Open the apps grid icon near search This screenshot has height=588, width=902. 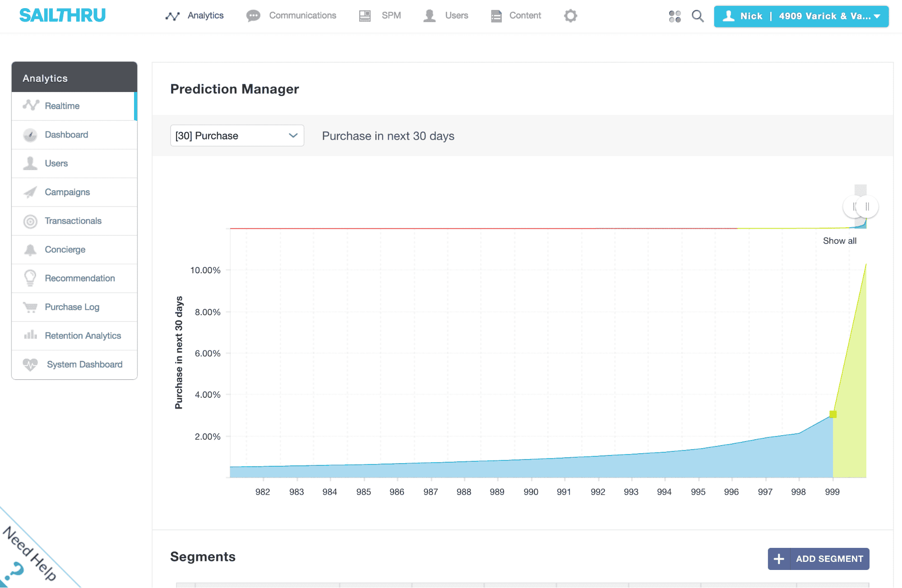click(x=675, y=16)
